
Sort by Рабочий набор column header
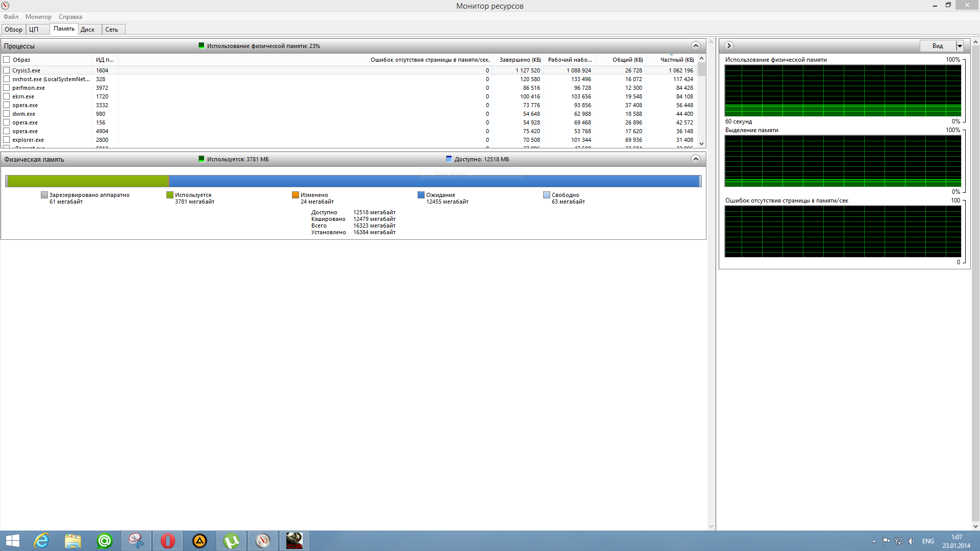570,60
